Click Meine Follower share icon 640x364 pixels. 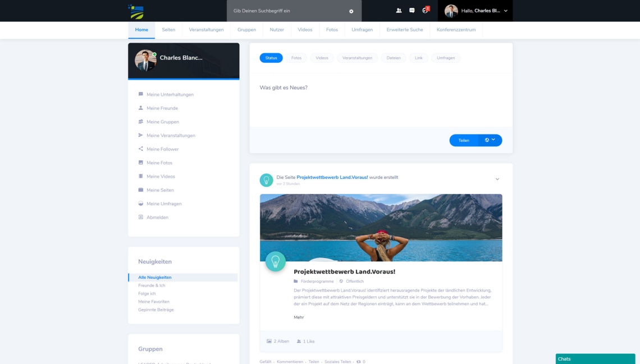[141, 149]
